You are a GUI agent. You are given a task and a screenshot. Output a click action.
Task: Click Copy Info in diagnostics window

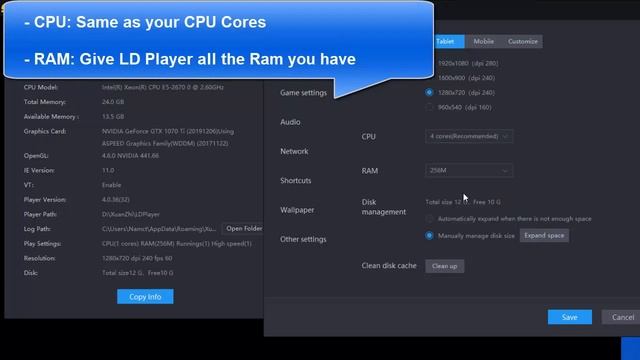point(145,297)
